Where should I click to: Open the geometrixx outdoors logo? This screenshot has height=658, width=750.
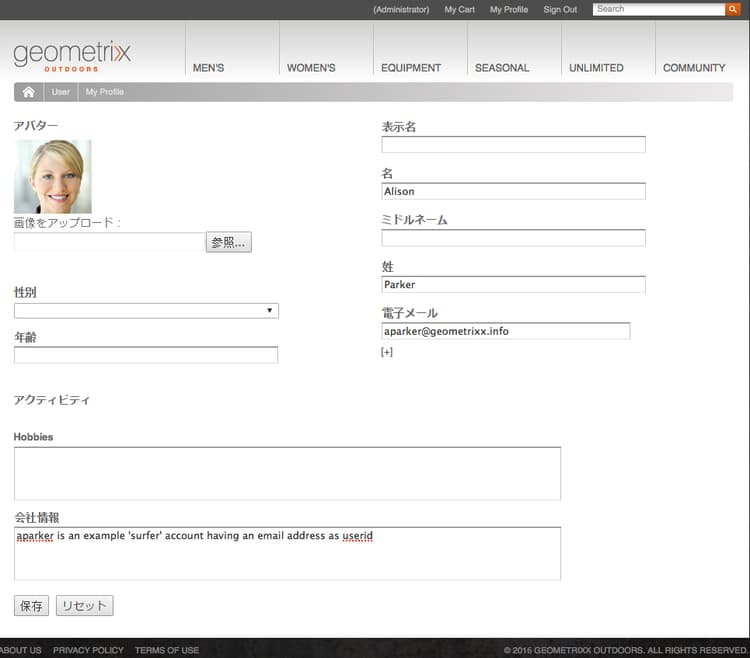tap(72, 56)
